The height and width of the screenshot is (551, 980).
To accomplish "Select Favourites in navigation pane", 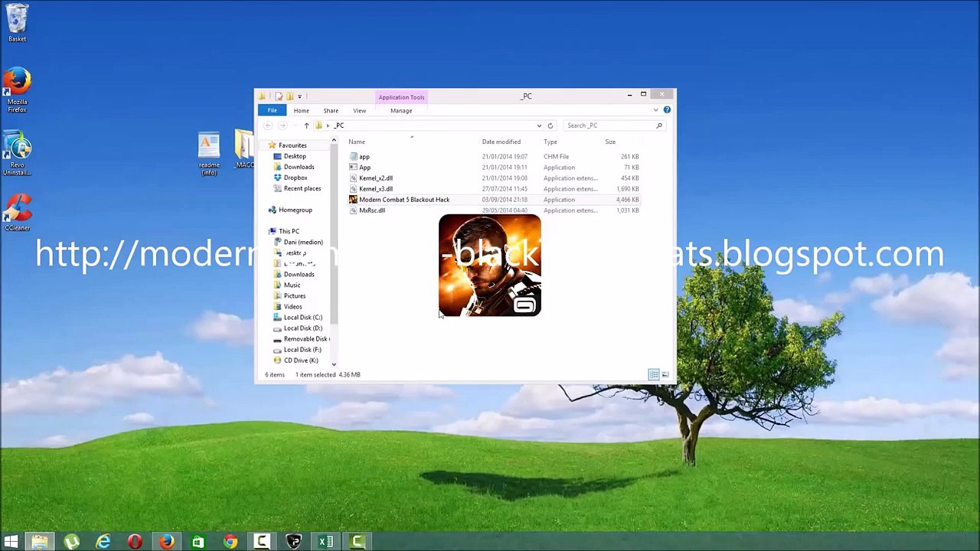I will [292, 145].
